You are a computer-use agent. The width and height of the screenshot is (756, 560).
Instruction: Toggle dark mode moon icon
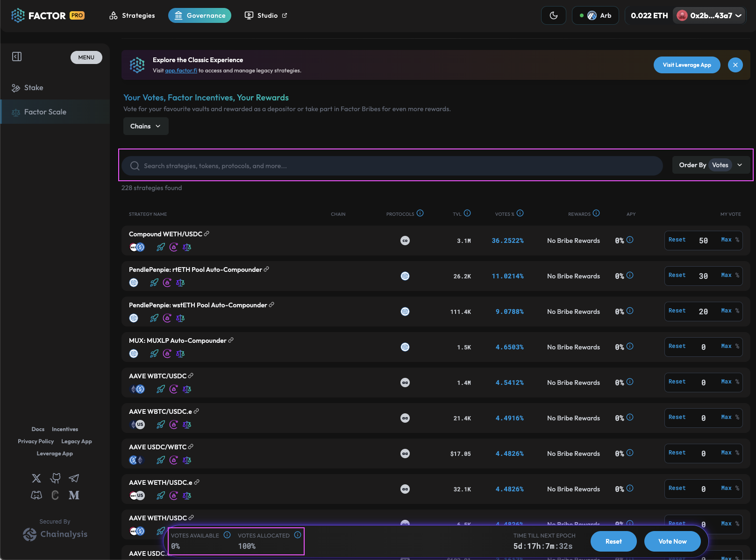point(553,15)
